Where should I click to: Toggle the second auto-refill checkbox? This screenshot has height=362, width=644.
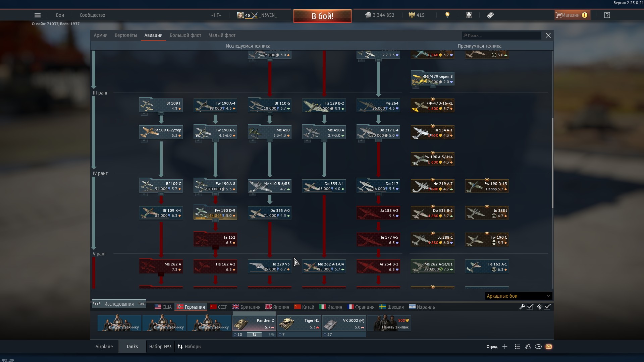(547, 307)
